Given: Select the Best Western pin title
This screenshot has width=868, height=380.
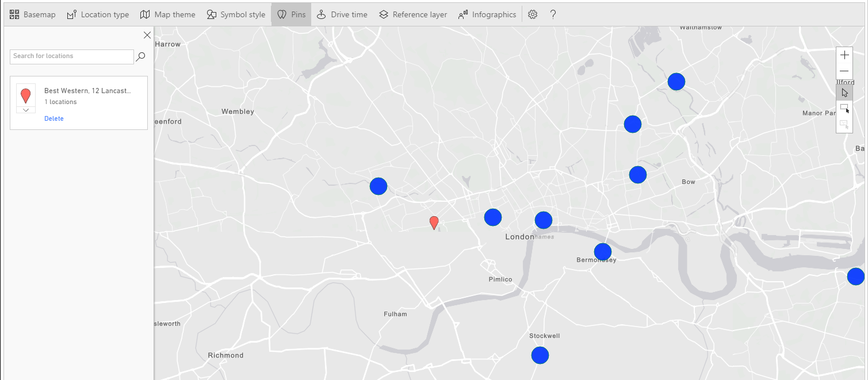Looking at the screenshot, I should 87,91.
